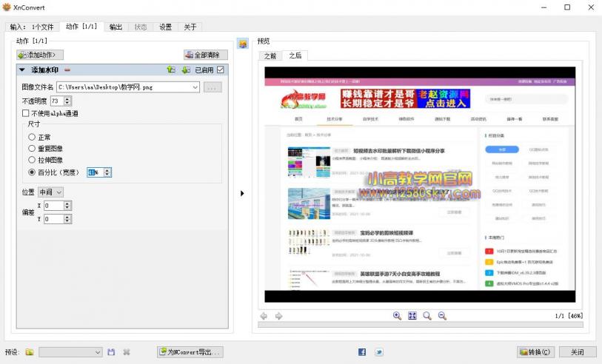Reset preview zoom to actual size
The width and height of the screenshot is (602, 364).
coord(427,316)
